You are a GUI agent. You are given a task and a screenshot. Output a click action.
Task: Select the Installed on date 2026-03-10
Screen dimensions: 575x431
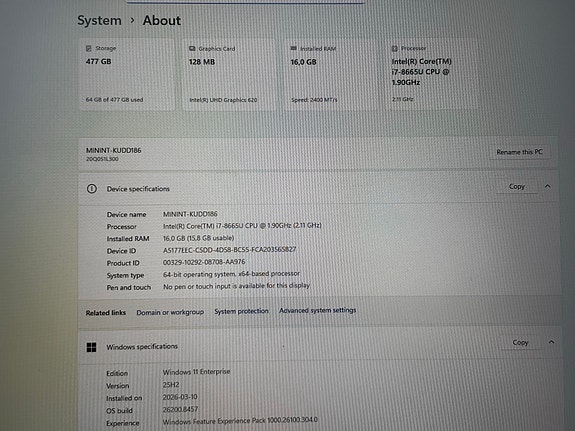(180, 397)
